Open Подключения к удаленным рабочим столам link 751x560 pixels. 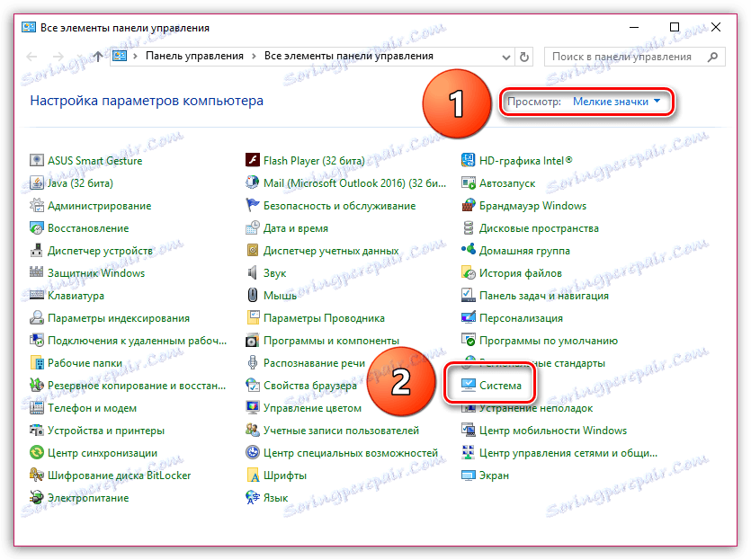pyautogui.click(x=137, y=341)
